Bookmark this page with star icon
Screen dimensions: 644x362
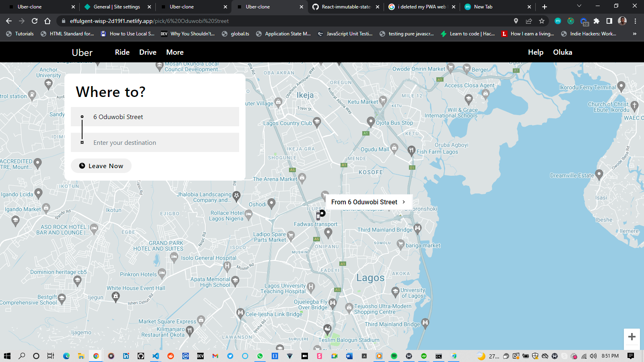pyautogui.click(x=542, y=21)
